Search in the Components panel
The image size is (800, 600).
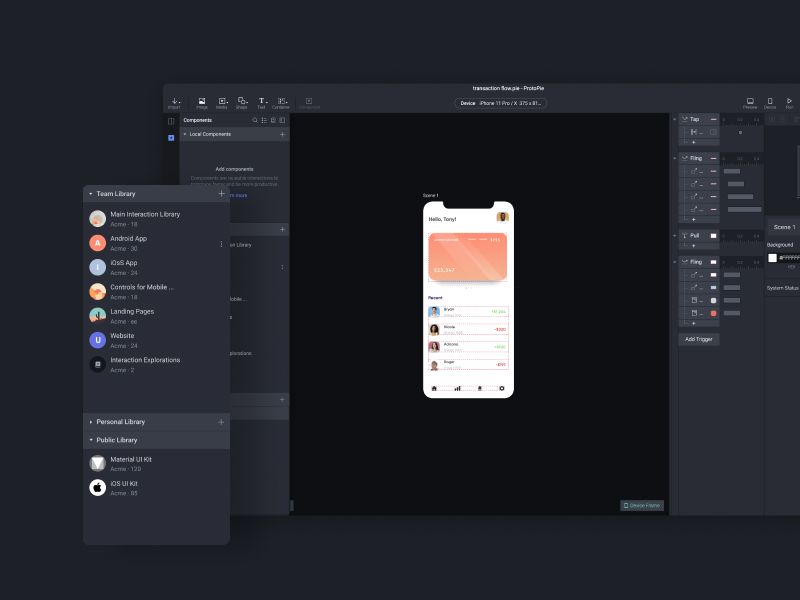255,120
